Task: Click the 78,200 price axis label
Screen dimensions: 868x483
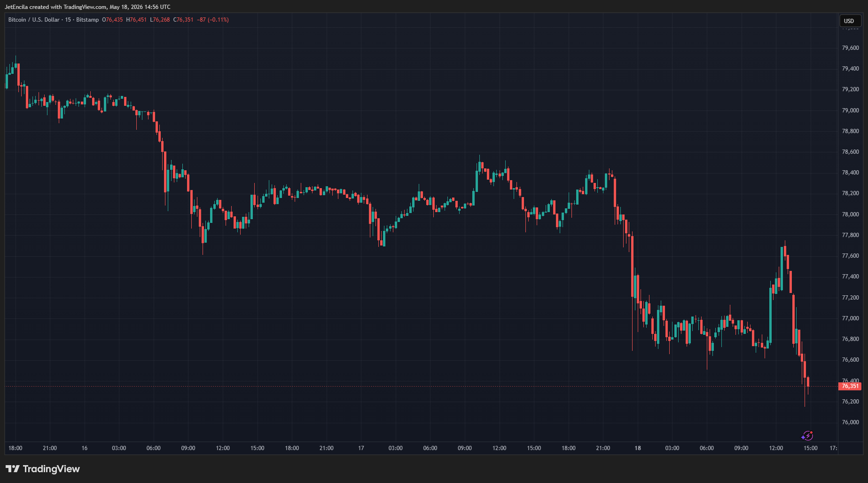Action: pyautogui.click(x=850, y=193)
